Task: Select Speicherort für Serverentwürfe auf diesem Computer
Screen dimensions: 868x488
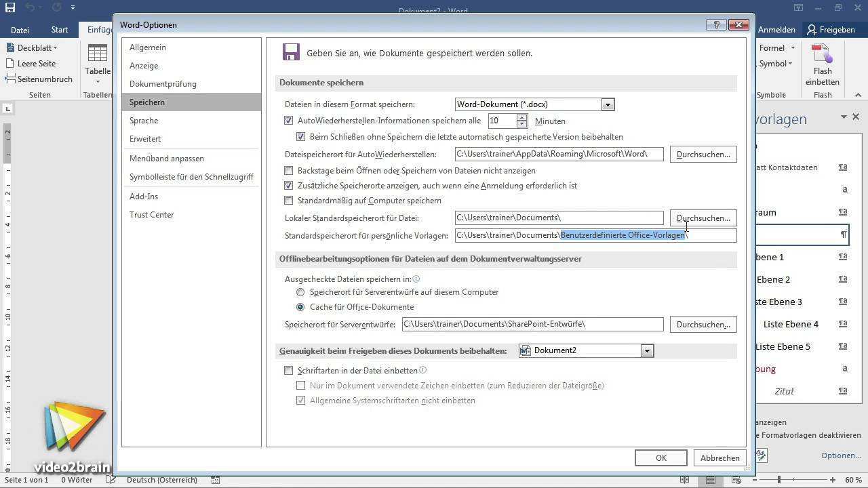Action: click(x=300, y=292)
